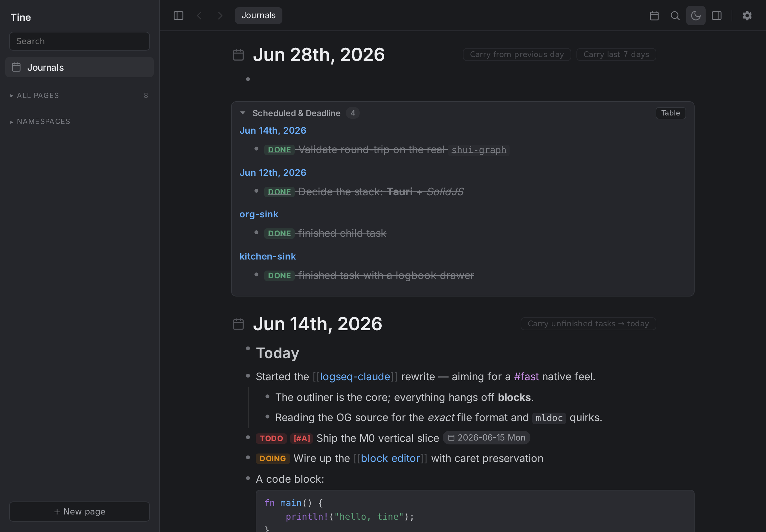
Task: Follow the block editor page reference
Action: coord(390,458)
